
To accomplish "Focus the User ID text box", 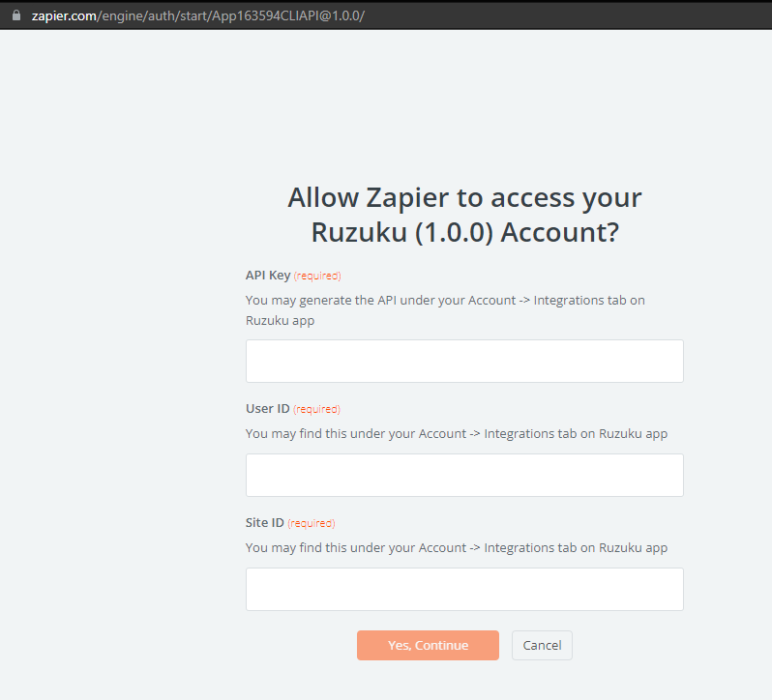I will coord(464,475).
